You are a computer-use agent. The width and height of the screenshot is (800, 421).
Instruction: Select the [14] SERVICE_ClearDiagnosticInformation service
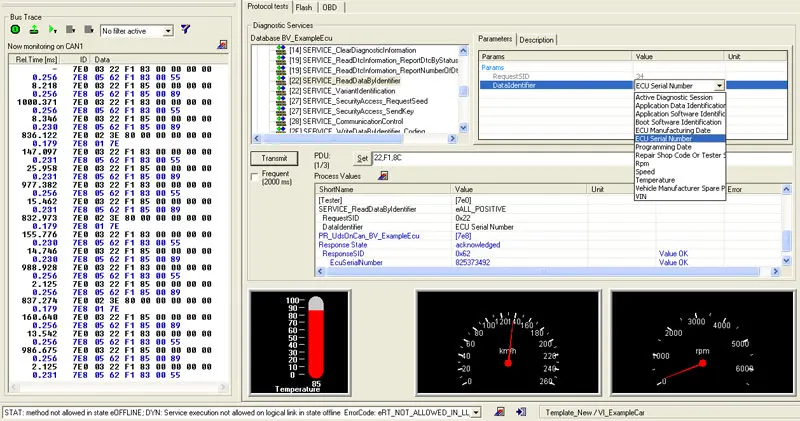(x=353, y=50)
